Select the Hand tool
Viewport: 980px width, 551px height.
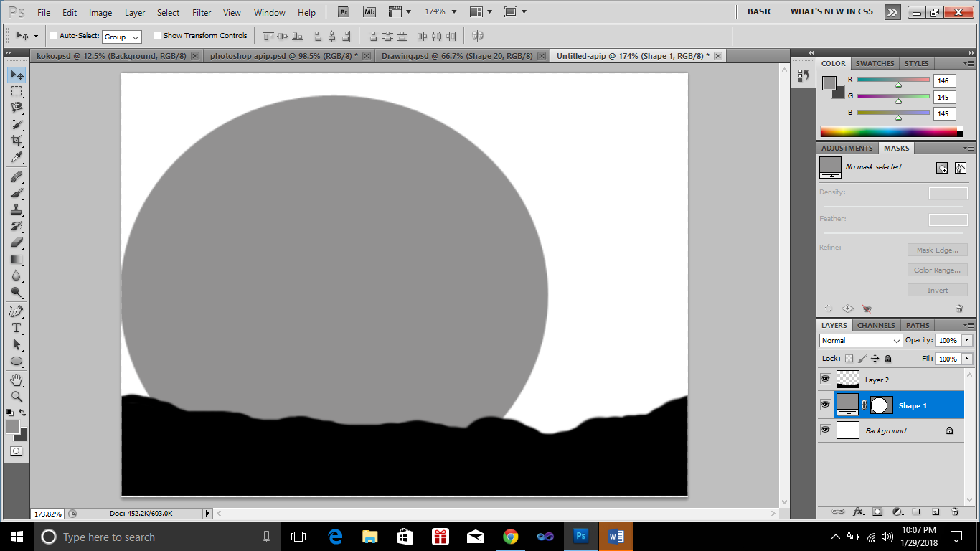coord(17,380)
